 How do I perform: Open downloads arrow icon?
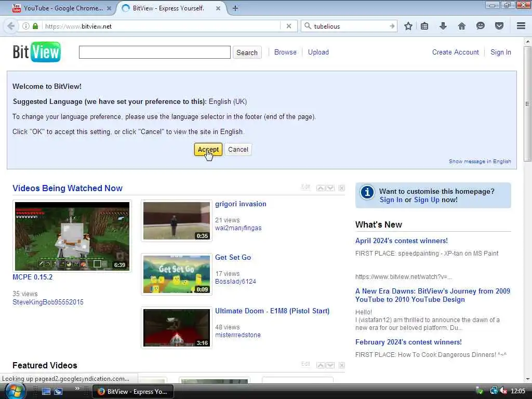coord(443,26)
